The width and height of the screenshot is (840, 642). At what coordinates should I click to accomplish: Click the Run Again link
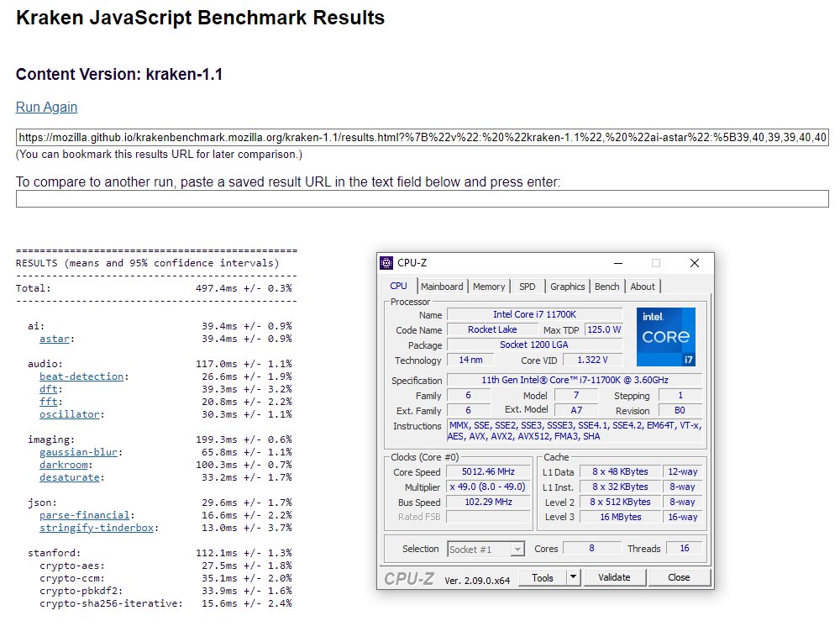(x=46, y=107)
